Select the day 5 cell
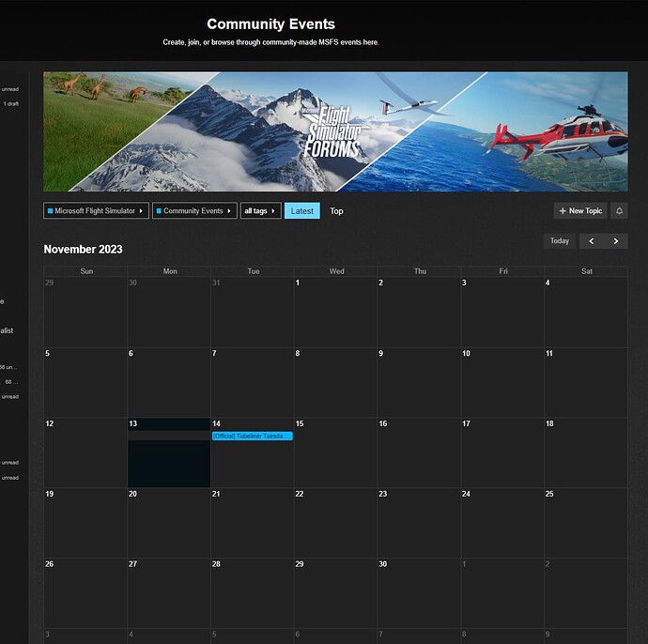 [x=85, y=382]
